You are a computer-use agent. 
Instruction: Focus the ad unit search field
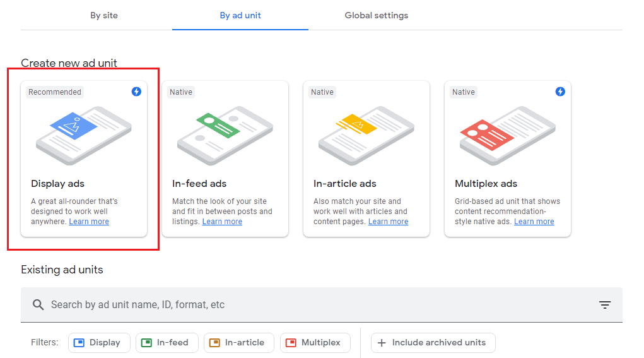point(315,305)
